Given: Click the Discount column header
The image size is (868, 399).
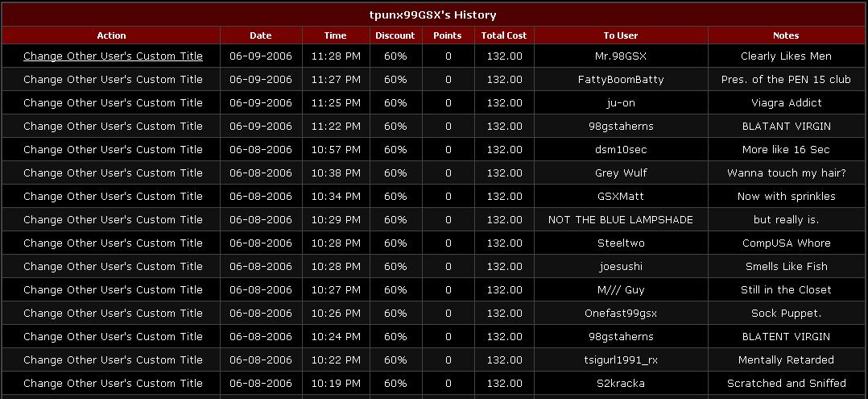Looking at the screenshot, I should 395,35.
